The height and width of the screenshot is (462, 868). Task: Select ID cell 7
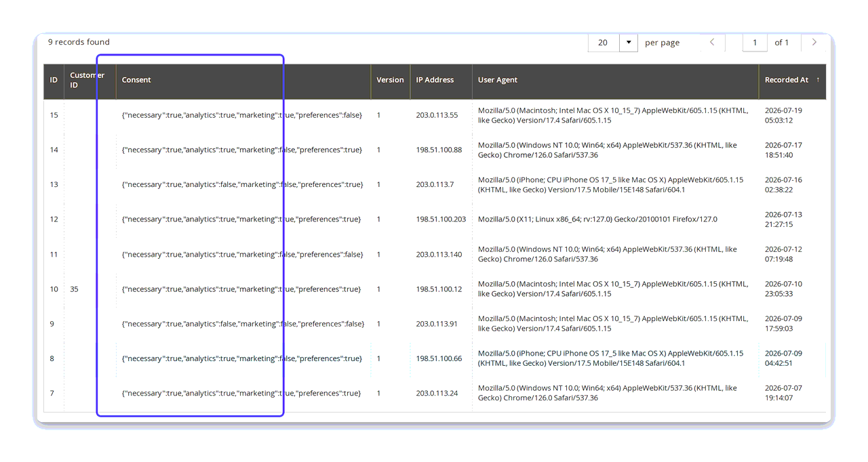click(52, 393)
